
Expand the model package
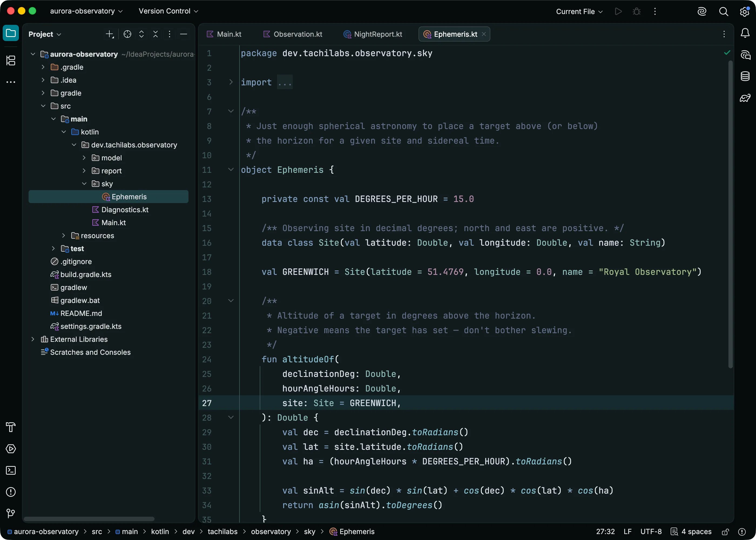(84, 158)
